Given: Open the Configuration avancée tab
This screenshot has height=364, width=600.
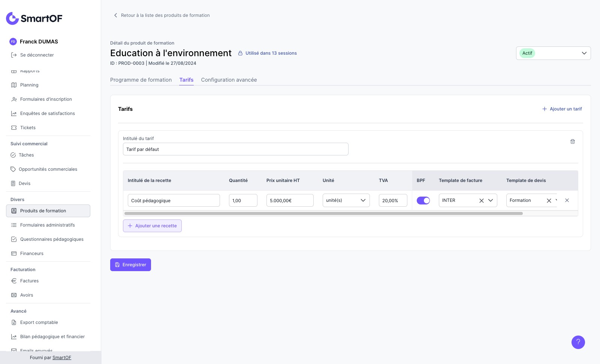Looking at the screenshot, I should pyautogui.click(x=229, y=80).
